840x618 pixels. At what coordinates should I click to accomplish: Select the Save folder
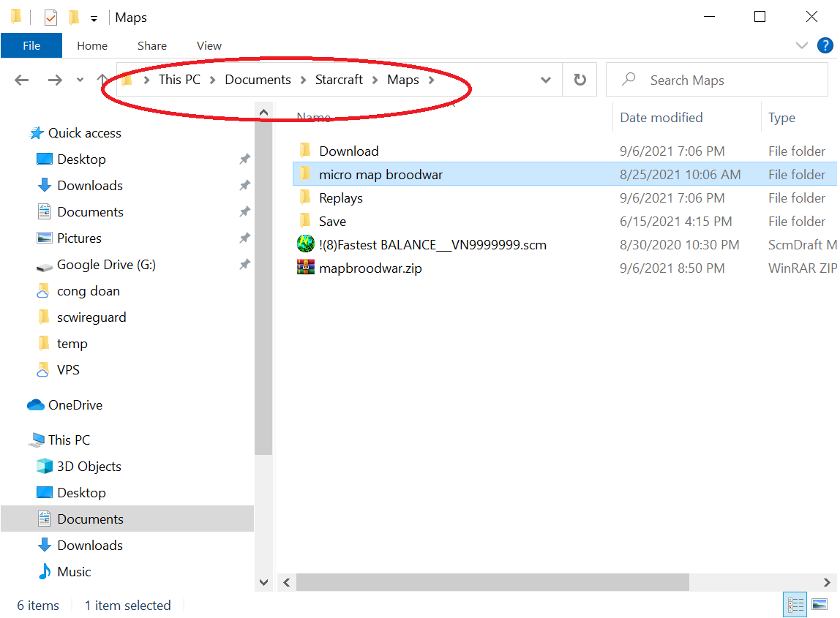pos(332,221)
